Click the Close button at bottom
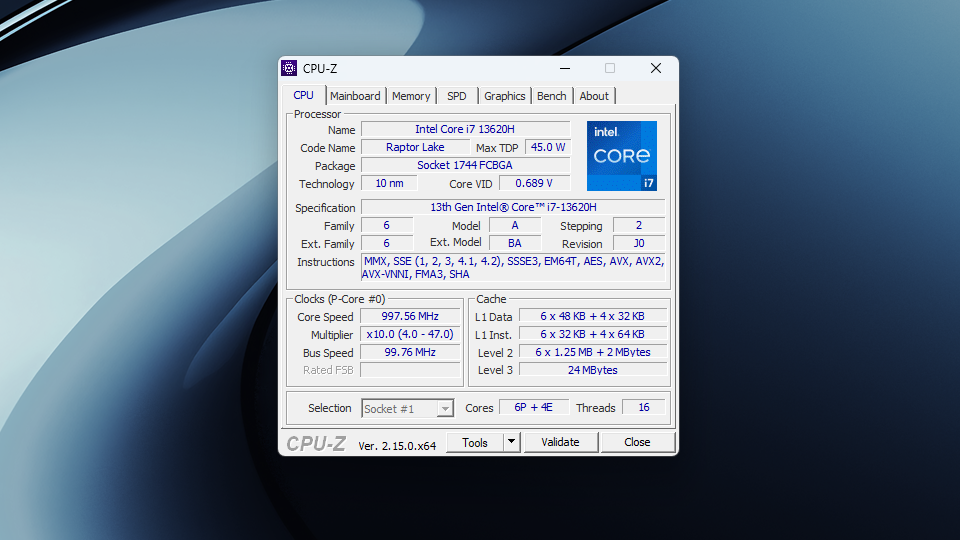The height and width of the screenshot is (540, 960). [637, 442]
